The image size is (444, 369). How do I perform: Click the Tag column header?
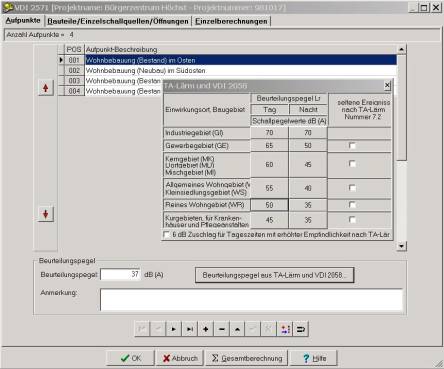click(269, 109)
